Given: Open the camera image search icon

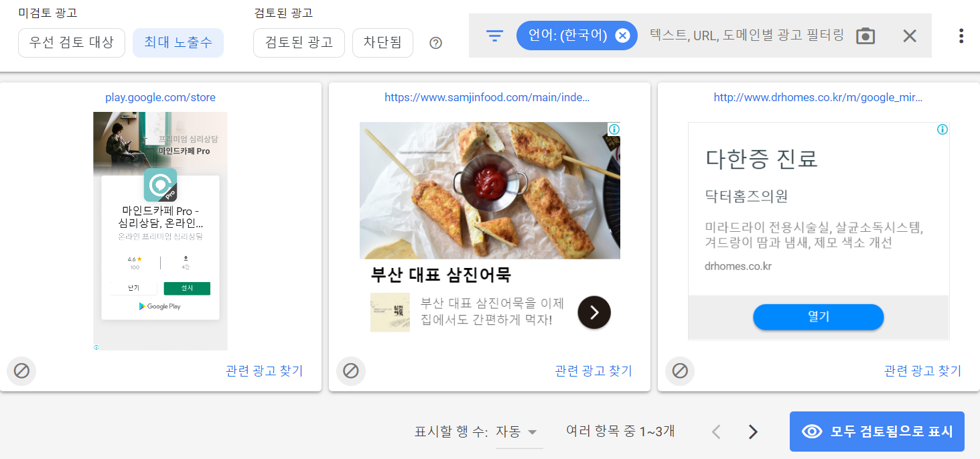Looking at the screenshot, I should (x=865, y=36).
